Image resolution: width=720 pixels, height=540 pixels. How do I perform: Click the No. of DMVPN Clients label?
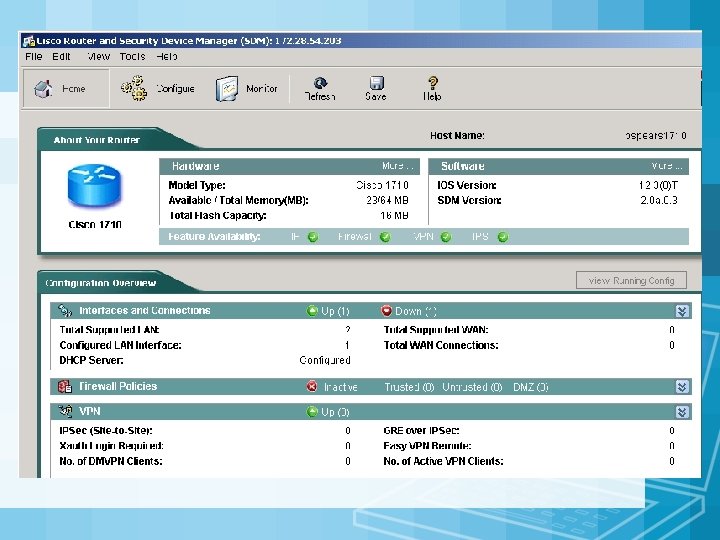tap(111, 461)
